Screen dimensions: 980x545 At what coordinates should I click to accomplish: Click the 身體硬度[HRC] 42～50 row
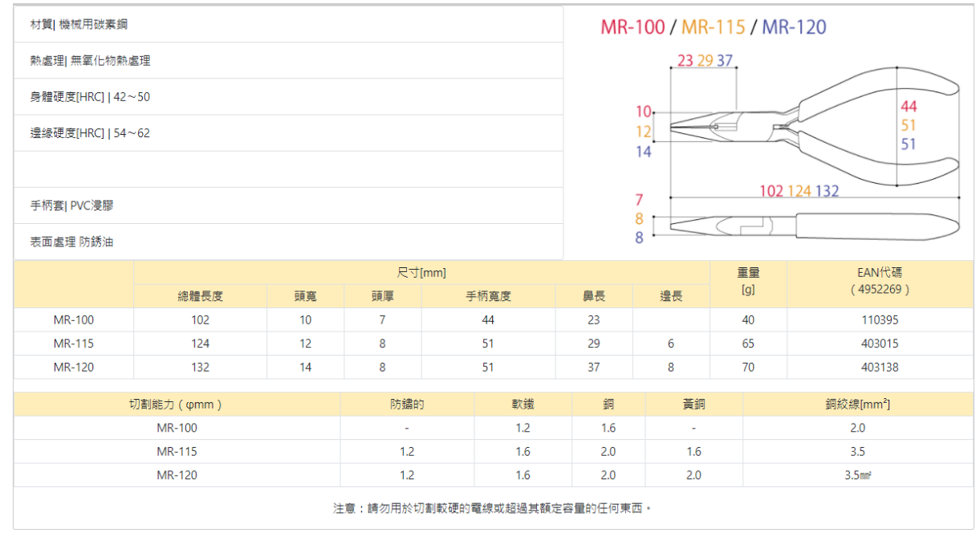(x=90, y=97)
